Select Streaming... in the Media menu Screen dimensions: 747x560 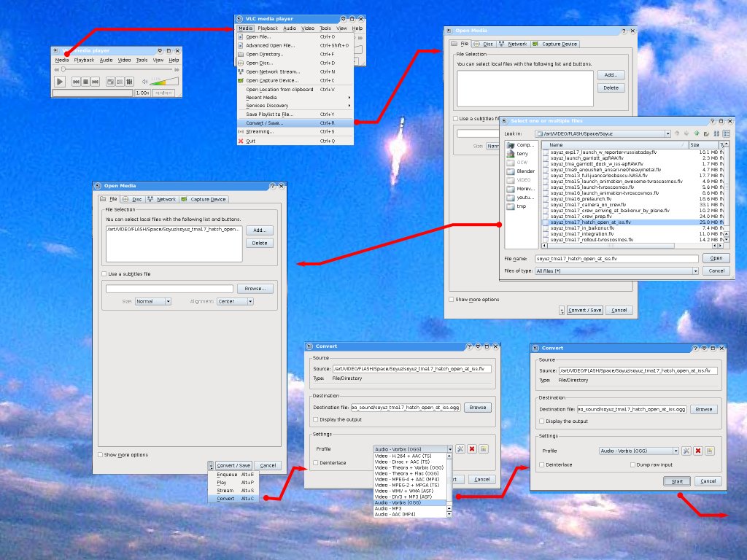295,131
